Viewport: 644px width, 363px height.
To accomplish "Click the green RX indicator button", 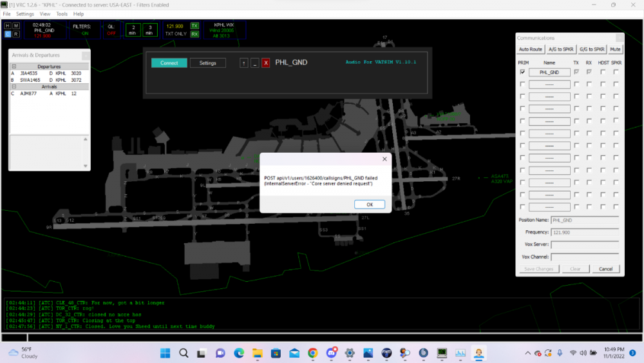I will [x=194, y=34].
